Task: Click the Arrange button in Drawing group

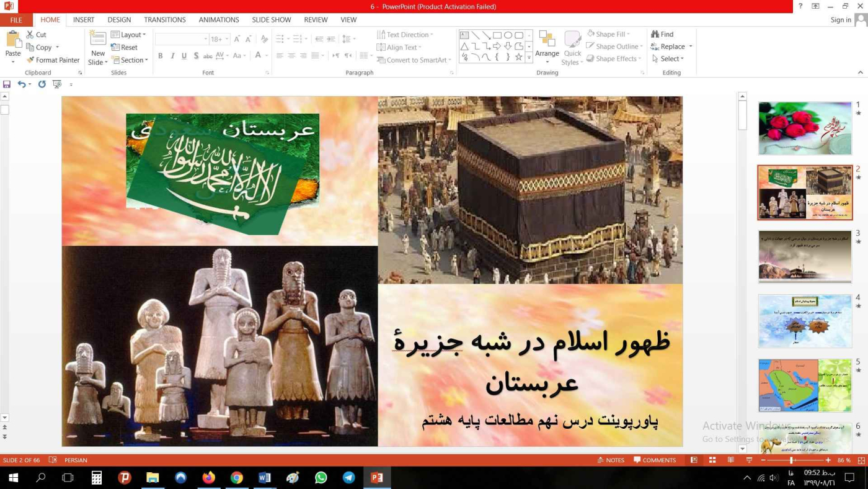Action: coord(547,46)
